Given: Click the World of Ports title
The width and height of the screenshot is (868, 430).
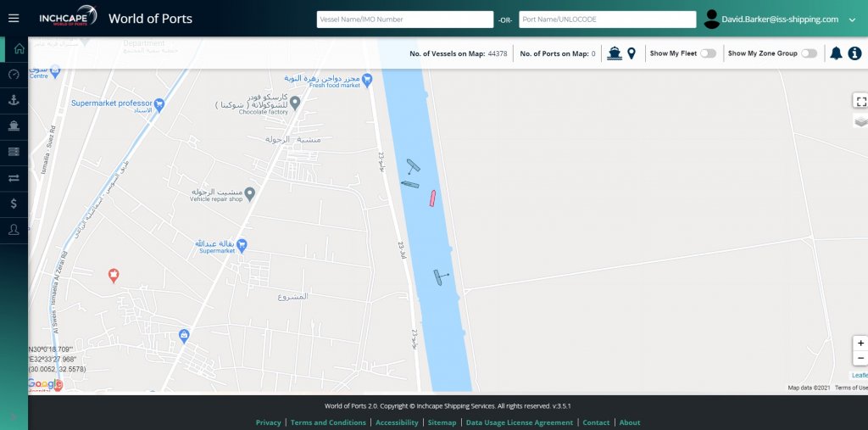Looking at the screenshot, I should [150, 19].
